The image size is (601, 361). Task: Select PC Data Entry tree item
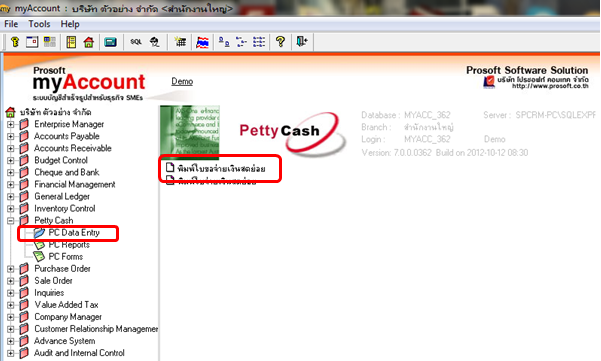click(74, 233)
